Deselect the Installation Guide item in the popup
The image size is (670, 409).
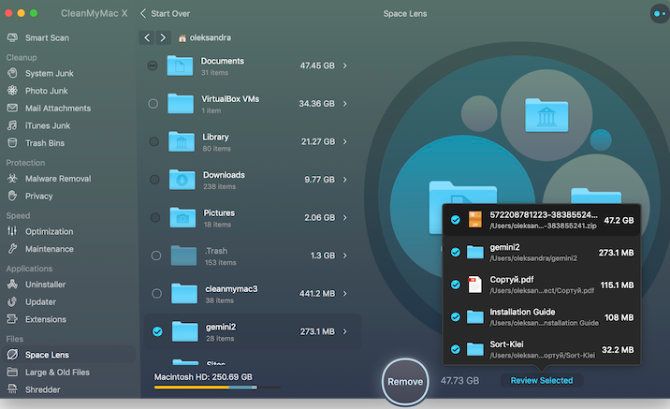[x=455, y=317]
